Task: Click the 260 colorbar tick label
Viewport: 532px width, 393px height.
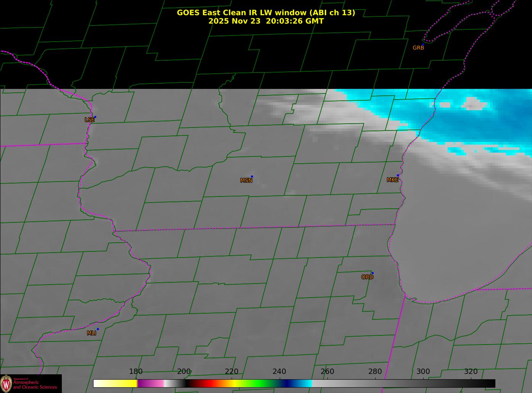Action: click(327, 372)
